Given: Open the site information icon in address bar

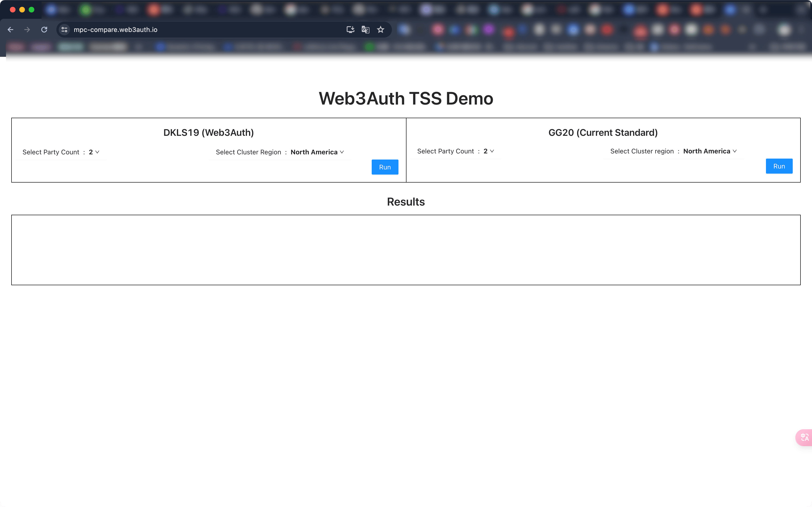Looking at the screenshot, I should (x=64, y=30).
